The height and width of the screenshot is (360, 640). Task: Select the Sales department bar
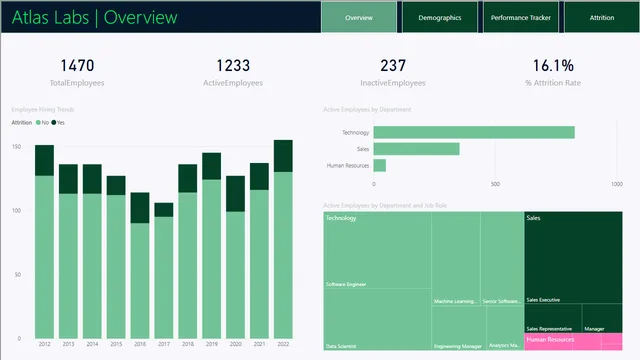pos(416,149)
